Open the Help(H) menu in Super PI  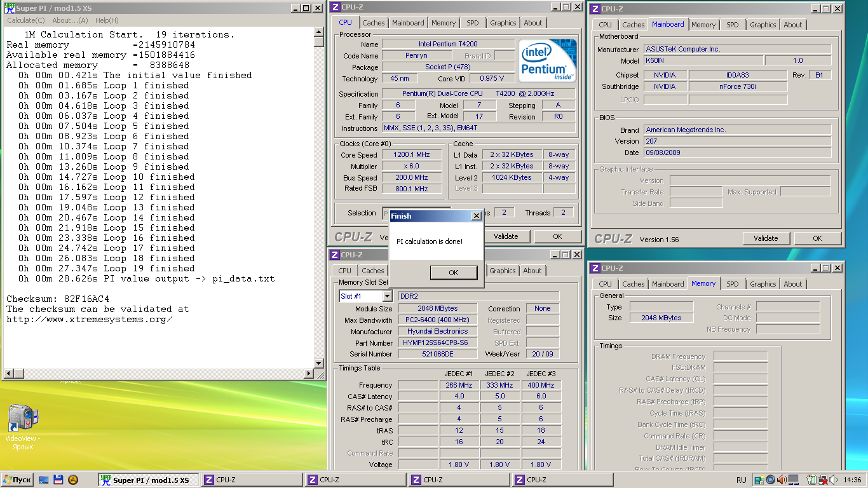[107, 20]
